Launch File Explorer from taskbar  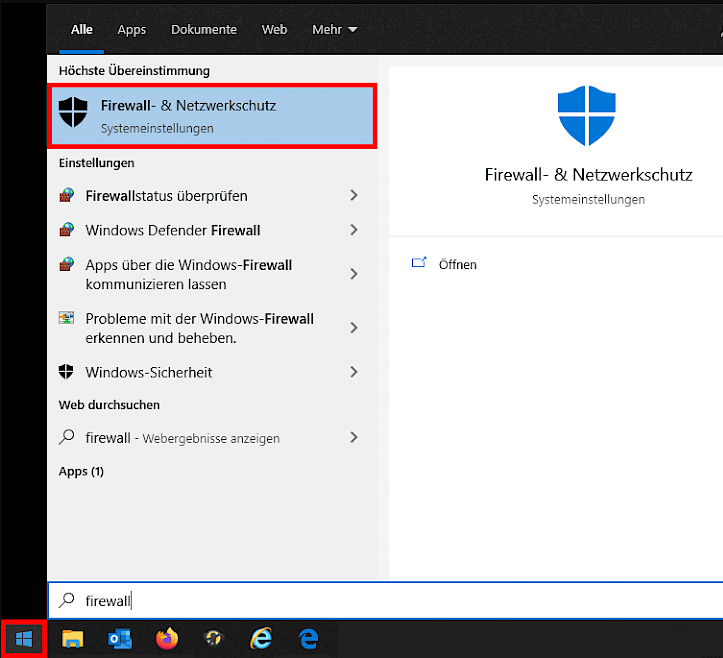click(72, 639)
